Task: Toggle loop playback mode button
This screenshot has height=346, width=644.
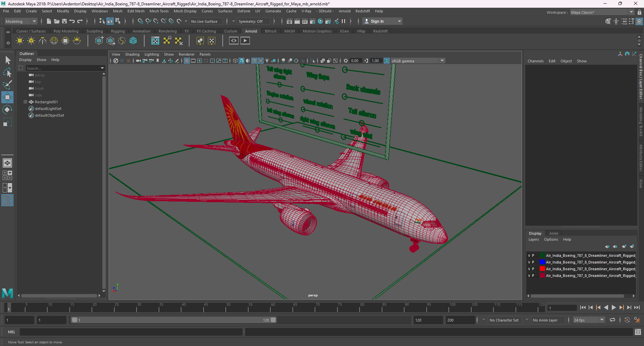Action: pyautogui.click(x=612, y=320)
